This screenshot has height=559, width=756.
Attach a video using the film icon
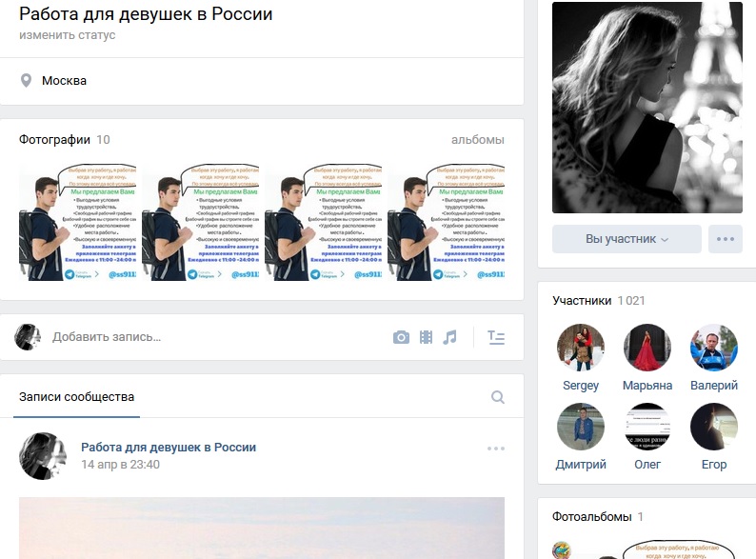426,337
